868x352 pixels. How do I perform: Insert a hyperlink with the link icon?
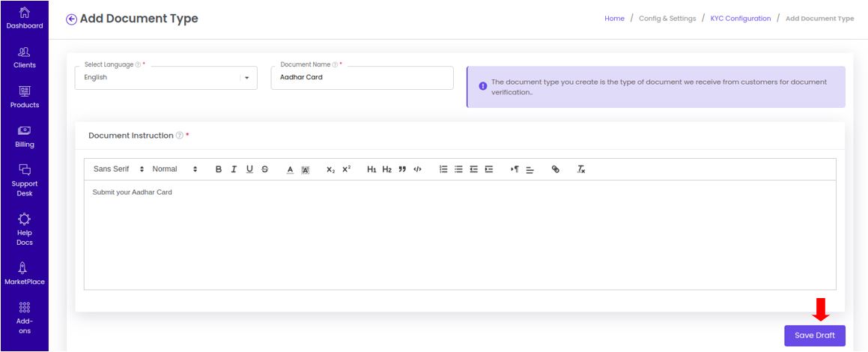coord(555,169)
